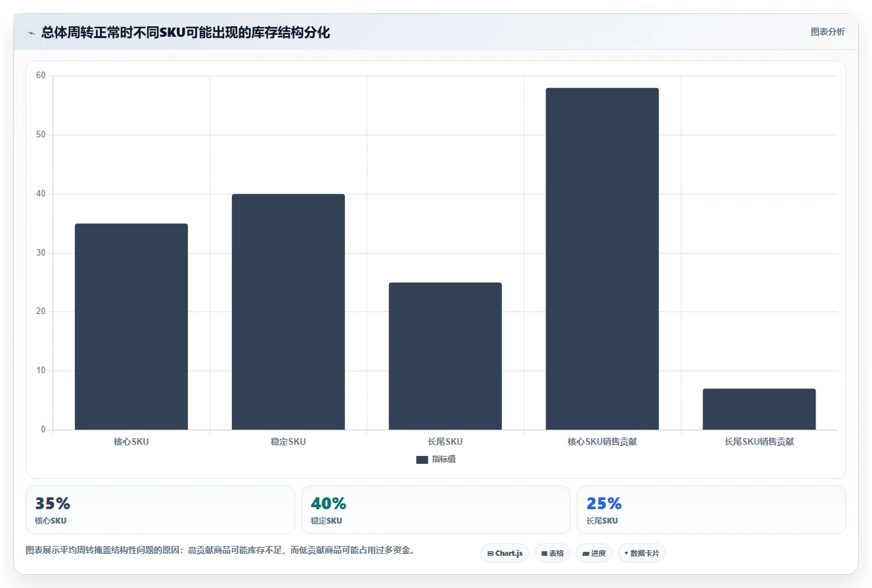
Task: Click the footnote text beginning 图表展示平均周转
Action: (x=221, y=551)
